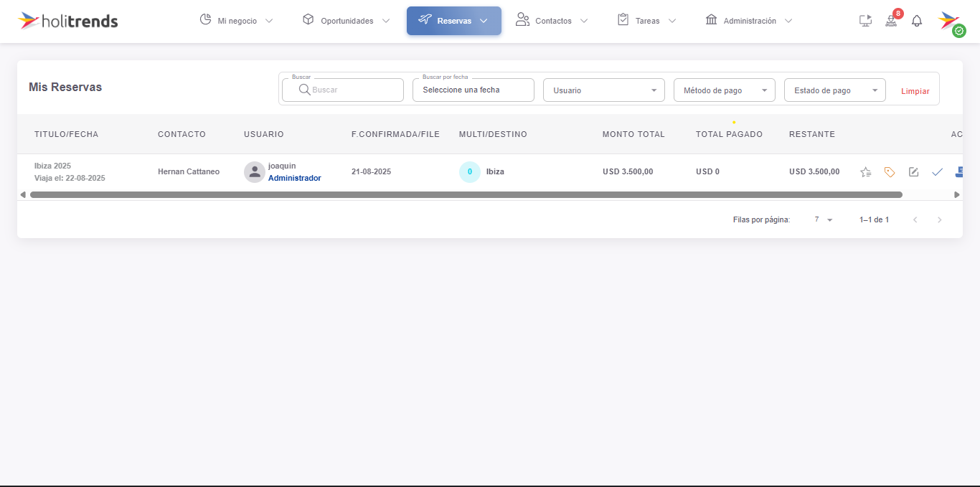The width and height of the screenshot is (980, 487).
Task: Click the orange tag icon for Ibiza 2025
Action: [x=890, y=172]
